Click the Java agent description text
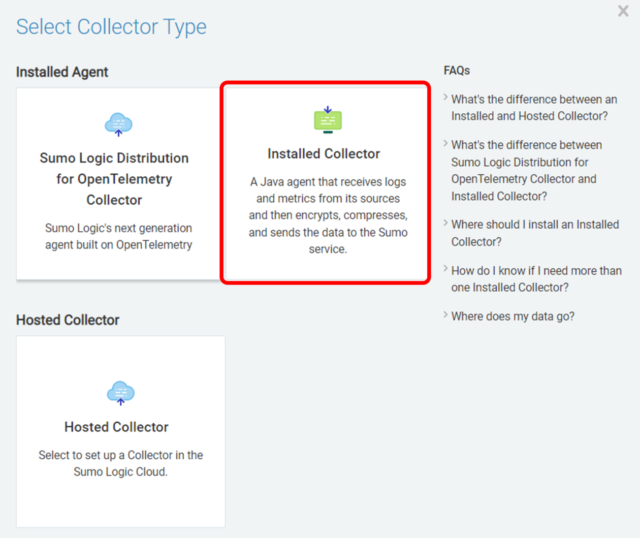This screenshot has width=640, height=538. pos(328,215)
